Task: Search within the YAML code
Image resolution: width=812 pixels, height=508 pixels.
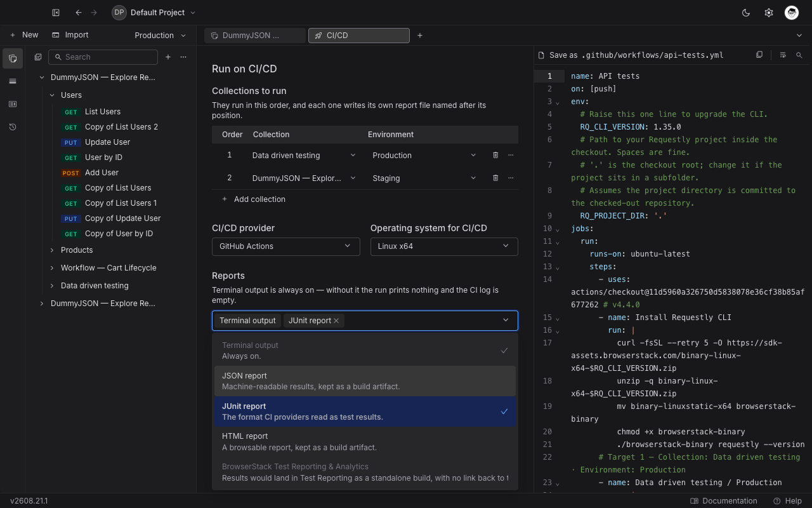Action: (799, 55)
